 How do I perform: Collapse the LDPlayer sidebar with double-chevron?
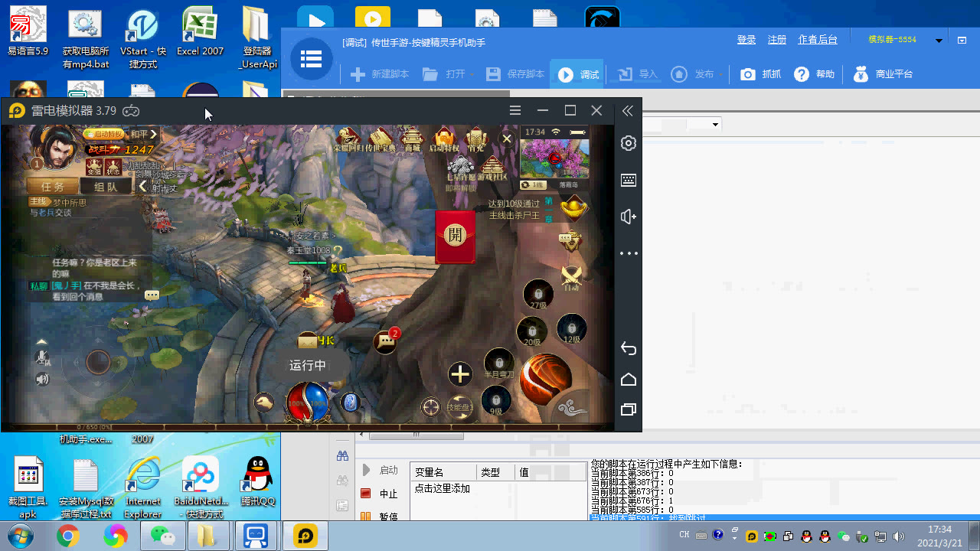tap(628, 111)
